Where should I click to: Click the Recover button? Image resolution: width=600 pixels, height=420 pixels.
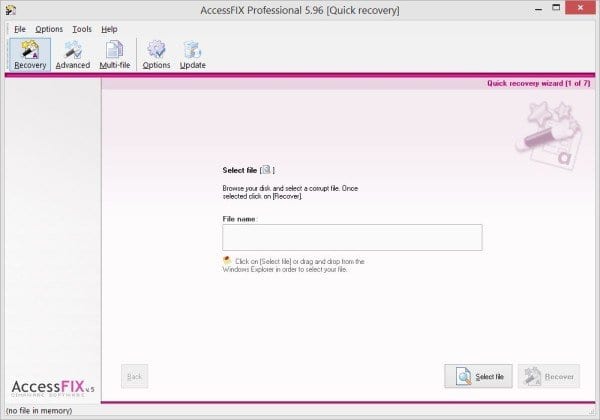click(x=549, y=376)
